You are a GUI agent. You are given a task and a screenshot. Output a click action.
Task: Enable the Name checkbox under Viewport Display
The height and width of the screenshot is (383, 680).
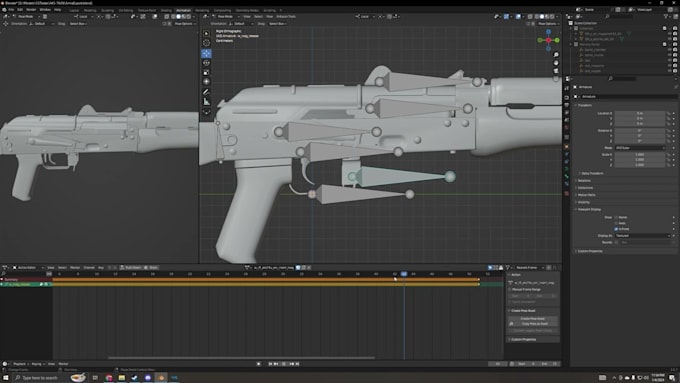(x=616, y=217)
